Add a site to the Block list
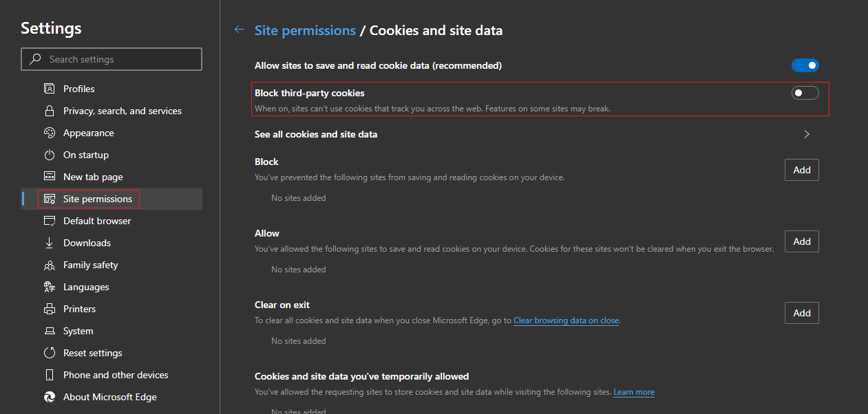This screenshot has width=868, height=414. point(801,170)
